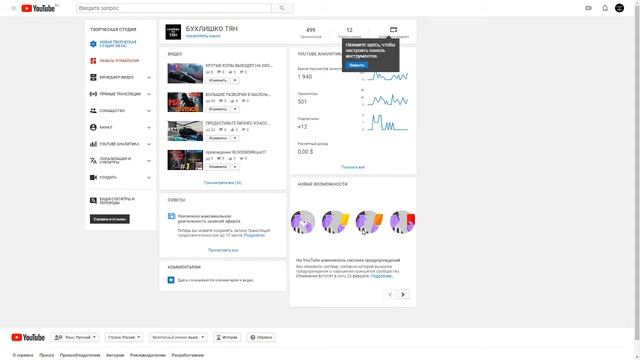Open the account avatar menu

pyautogui.click(x=619, y=8)
